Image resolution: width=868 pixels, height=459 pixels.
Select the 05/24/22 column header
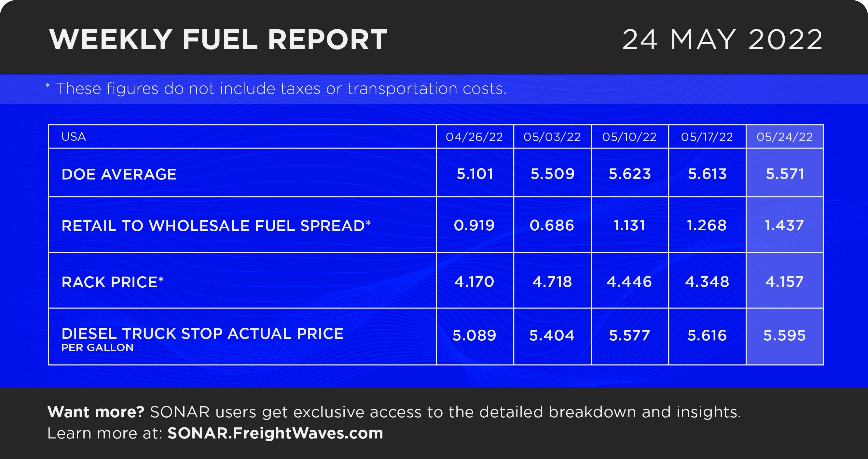point(784,137)
